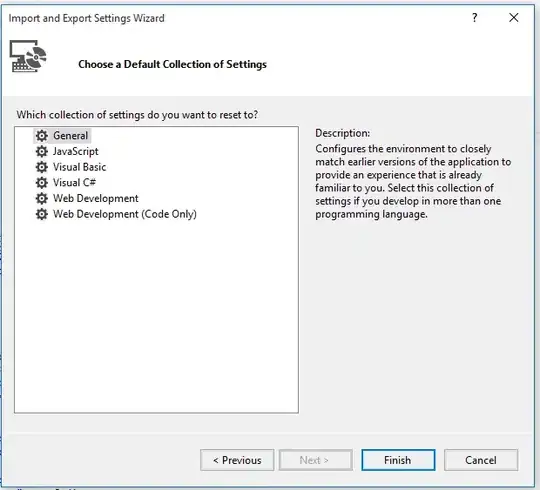Screen dimensions: 540x490
Task: Click Finish to reset settings
Action: [398, 460]
